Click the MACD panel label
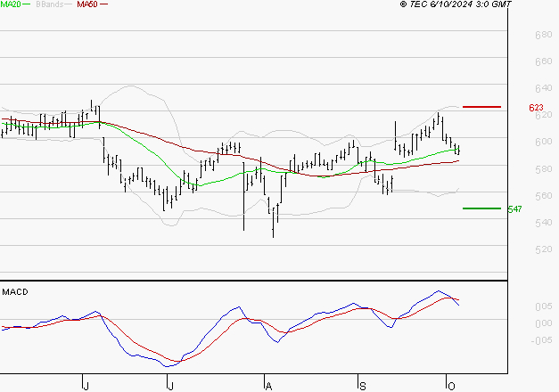The width and height of the screenshot is (559, 392). [15, 292]
